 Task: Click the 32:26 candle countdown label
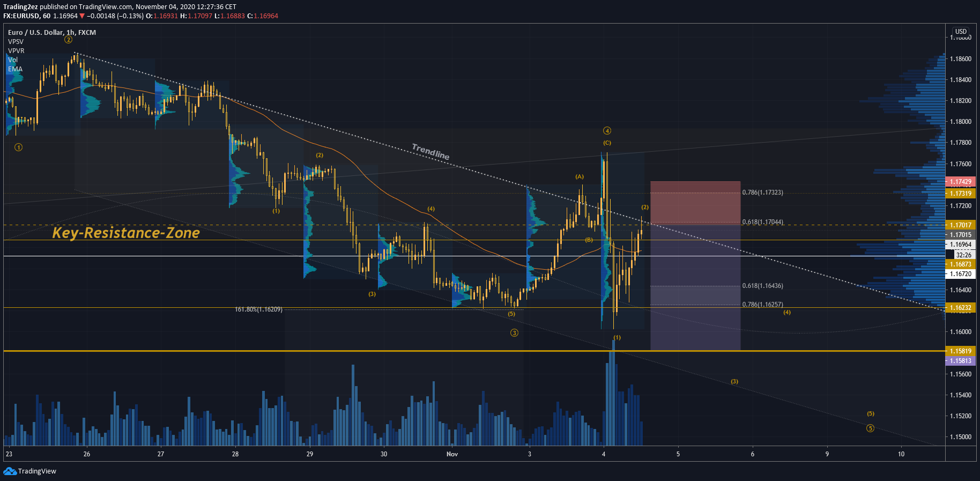963,255
